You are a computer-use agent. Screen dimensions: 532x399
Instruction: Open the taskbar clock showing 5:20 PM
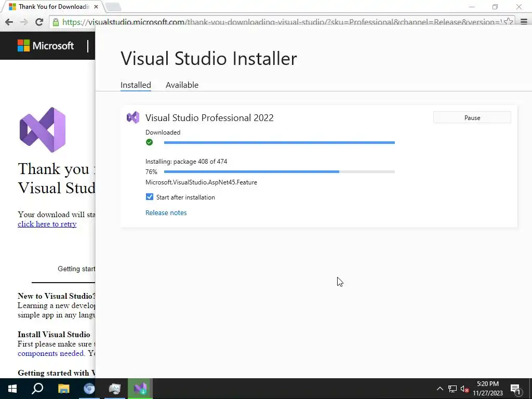tap(487, 389)
